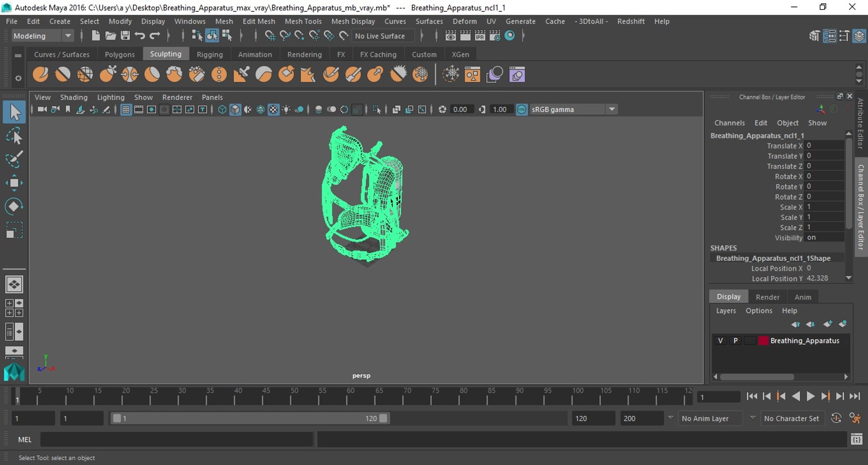Pick the Paint Selection tool
Screen dimensions: 868x465
14,159
